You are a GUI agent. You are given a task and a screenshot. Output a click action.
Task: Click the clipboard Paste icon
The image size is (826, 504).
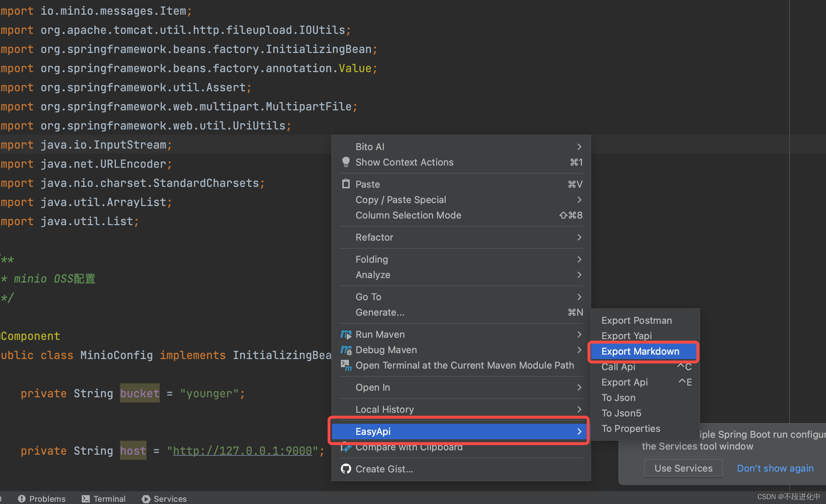(346, 184)
